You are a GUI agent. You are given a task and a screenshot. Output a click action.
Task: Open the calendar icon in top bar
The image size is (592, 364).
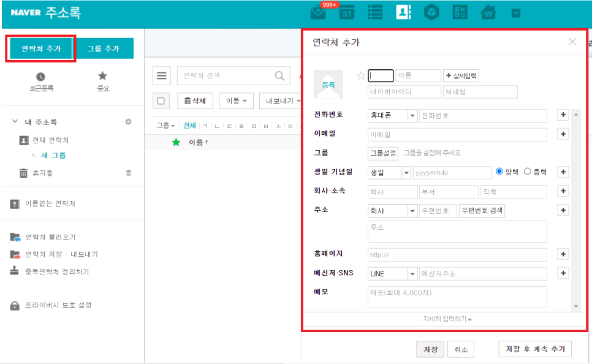point(347,12)
